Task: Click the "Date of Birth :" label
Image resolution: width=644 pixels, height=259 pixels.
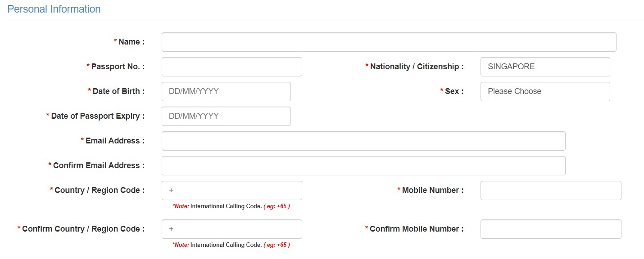Action: tap(118, 91)
